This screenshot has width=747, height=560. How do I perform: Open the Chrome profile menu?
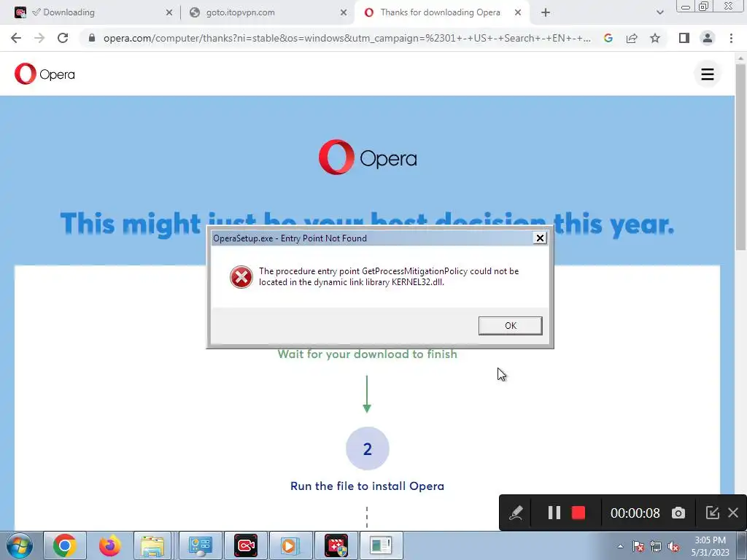pyautogui.click(x=708, y=38)
